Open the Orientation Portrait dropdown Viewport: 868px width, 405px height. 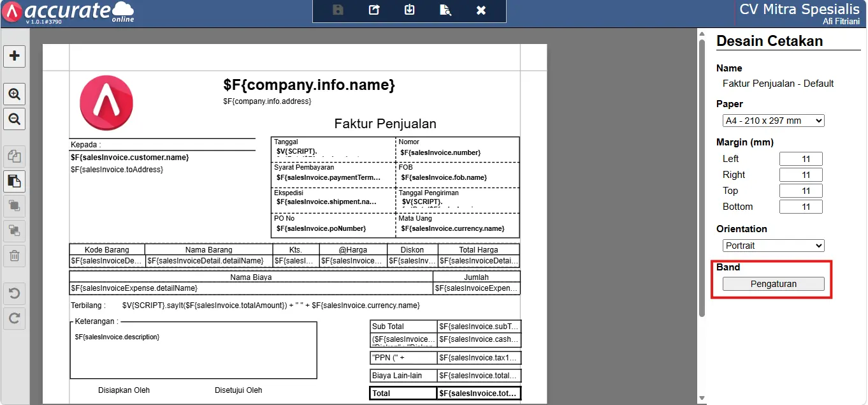click(773, 246)
